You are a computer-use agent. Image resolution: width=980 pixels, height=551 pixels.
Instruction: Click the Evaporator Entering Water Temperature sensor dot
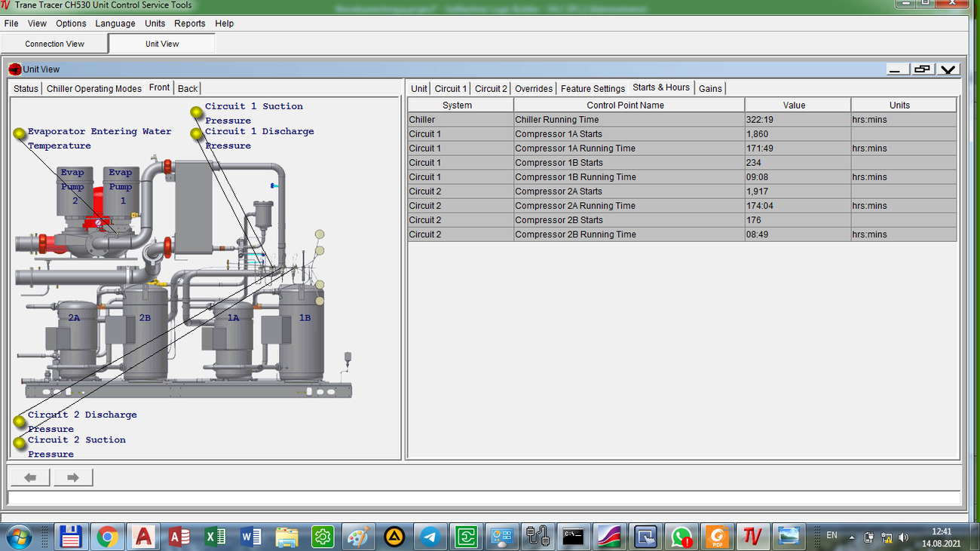coord(20,134)
